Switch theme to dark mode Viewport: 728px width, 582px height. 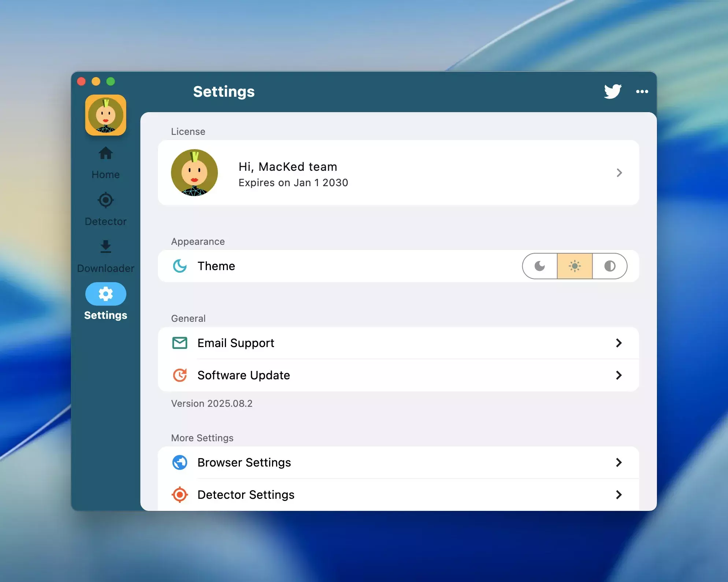click(x=540, y=266)
